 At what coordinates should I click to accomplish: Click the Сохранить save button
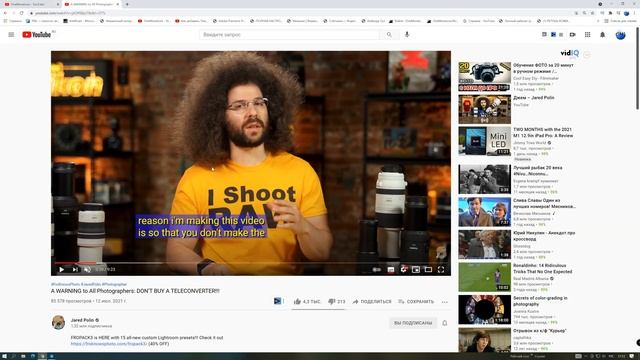[x=416, y=302]
